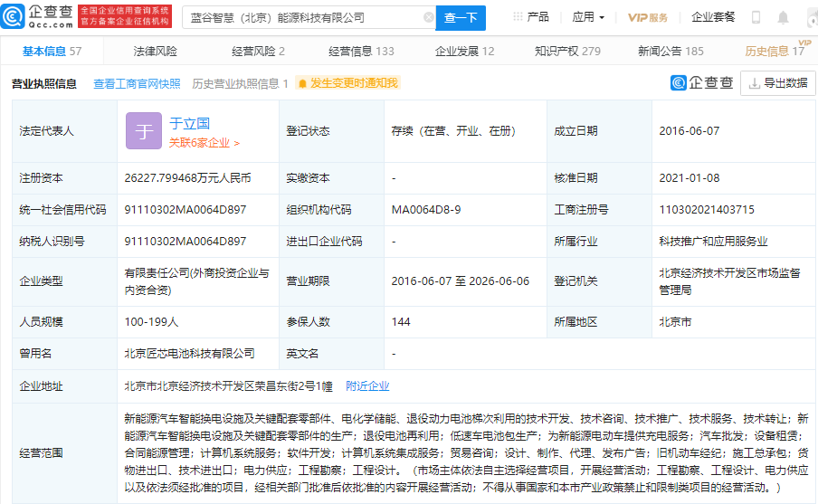
Task: Click 发生变更时通知我 notification button
Action: [x=347, y=83]
